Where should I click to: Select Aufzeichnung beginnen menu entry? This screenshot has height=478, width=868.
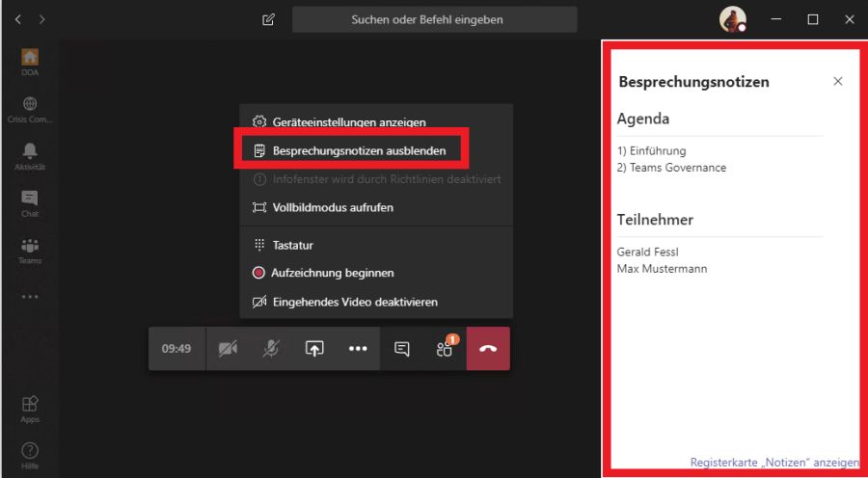(x=376, y=273)
